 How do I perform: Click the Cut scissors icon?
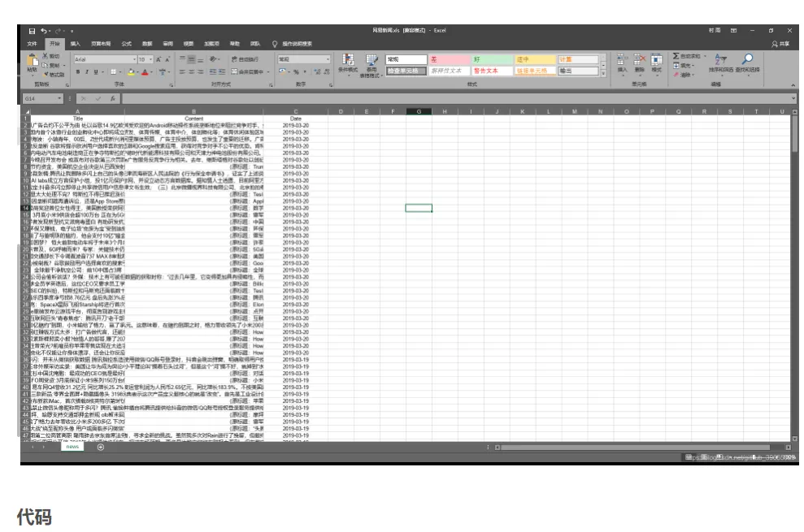coord(46,55)
